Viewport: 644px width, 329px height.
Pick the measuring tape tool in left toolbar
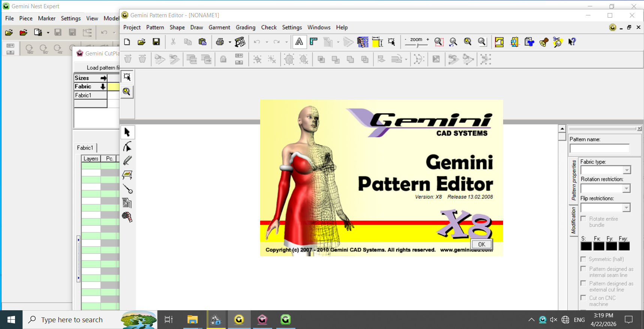[127, 217]
